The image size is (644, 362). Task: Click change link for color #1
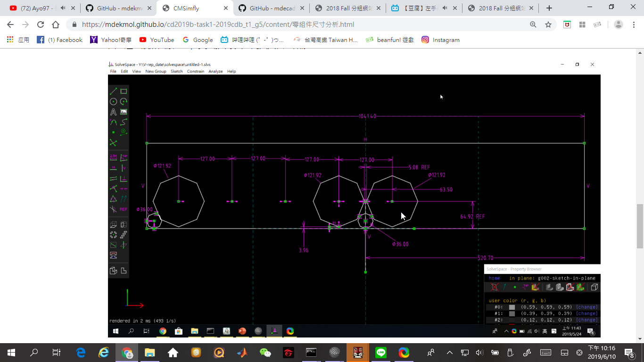587,313
